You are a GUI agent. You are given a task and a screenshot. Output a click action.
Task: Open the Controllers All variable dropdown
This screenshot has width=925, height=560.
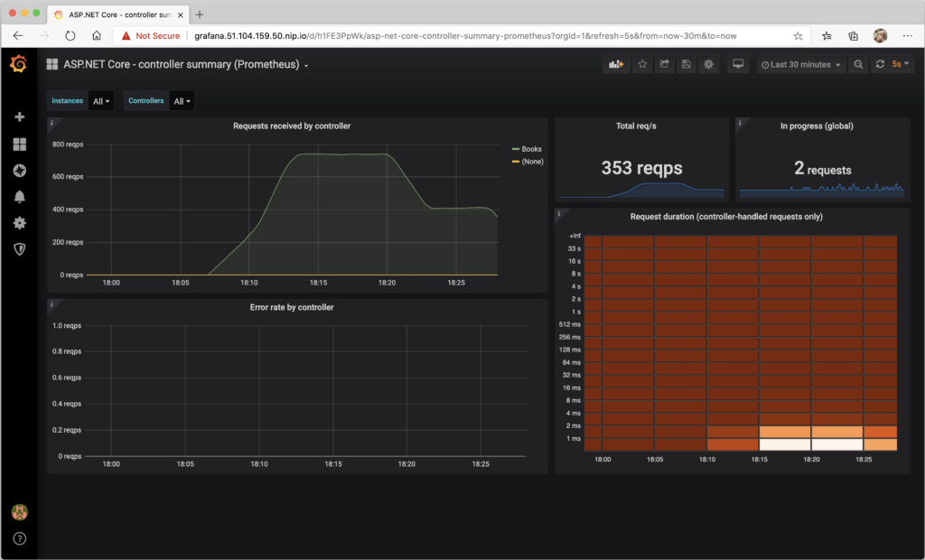pyautogui.click(x=182, y=101)
